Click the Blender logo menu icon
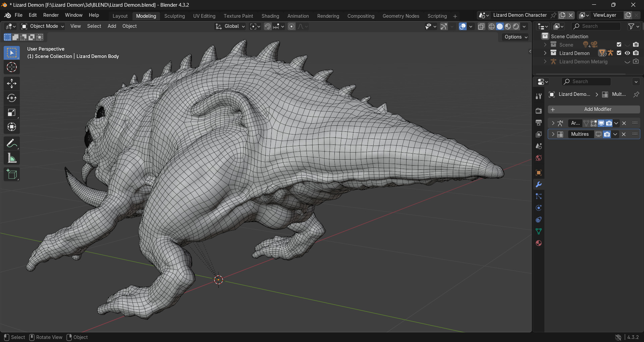The height and width of the screenshot is (342, 644). (7, 15)
